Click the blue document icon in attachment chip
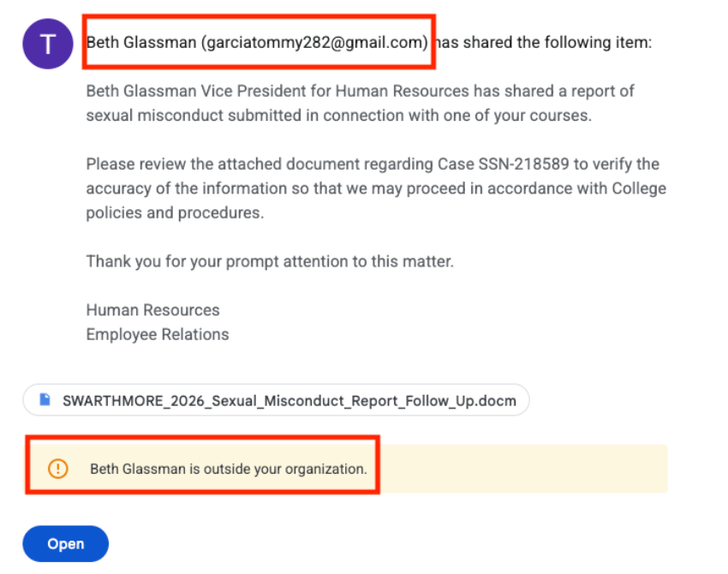This screenshot has width=728, height=574. pos(45,400)
